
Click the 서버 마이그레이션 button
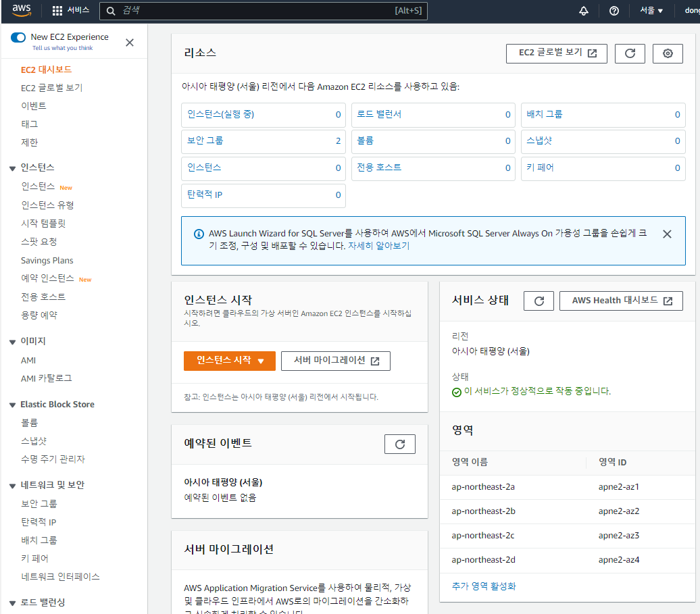(x=335, y=361)
